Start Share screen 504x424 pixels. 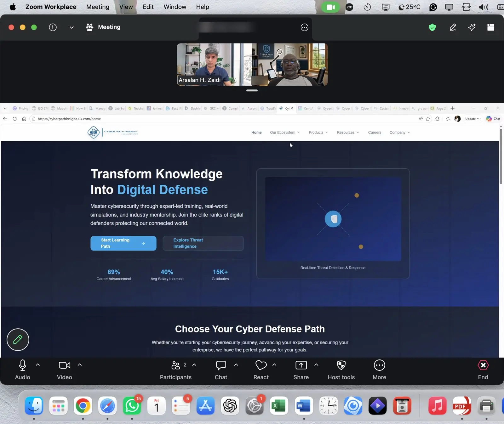301,370
